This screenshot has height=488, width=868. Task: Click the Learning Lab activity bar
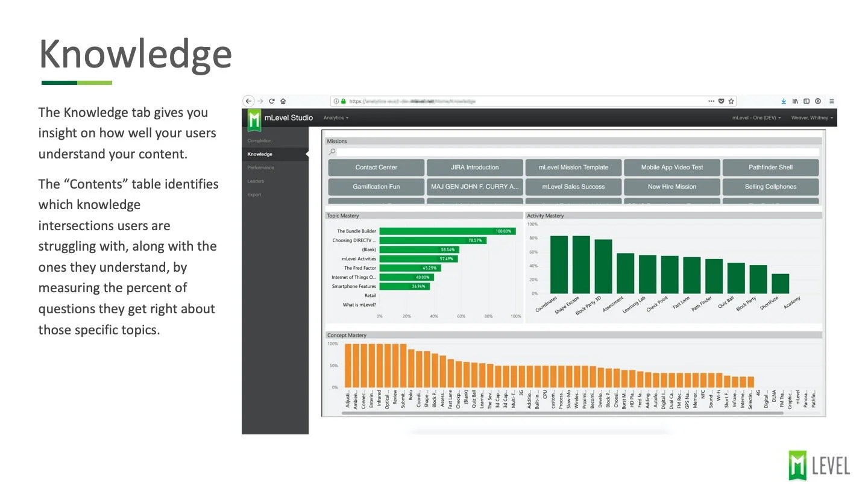[647, 274]
